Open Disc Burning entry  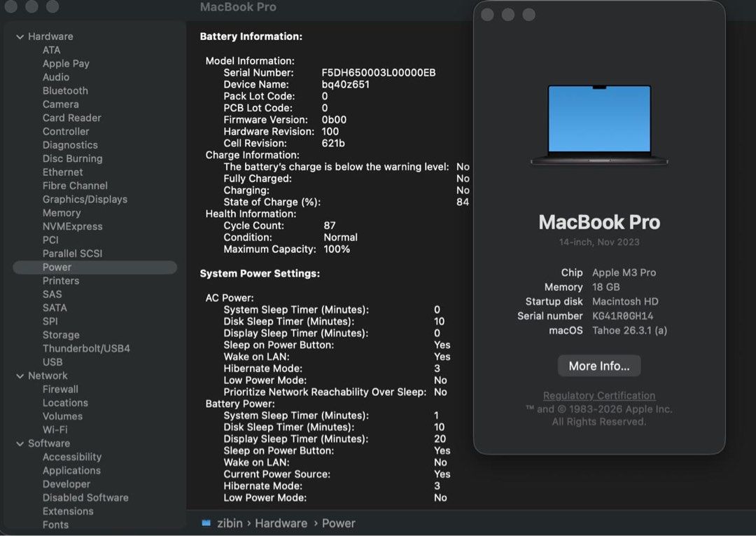(72, 158)
